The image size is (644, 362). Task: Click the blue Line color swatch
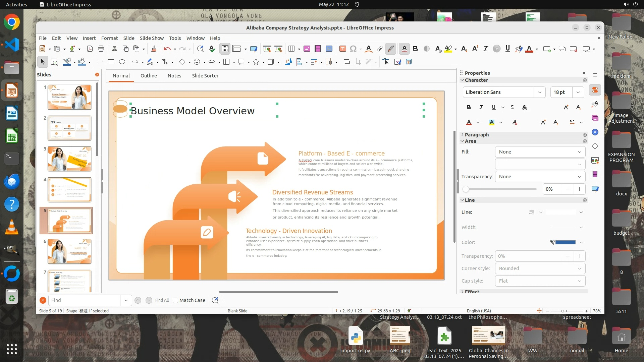pyautogui.click(x=565, y=242)
